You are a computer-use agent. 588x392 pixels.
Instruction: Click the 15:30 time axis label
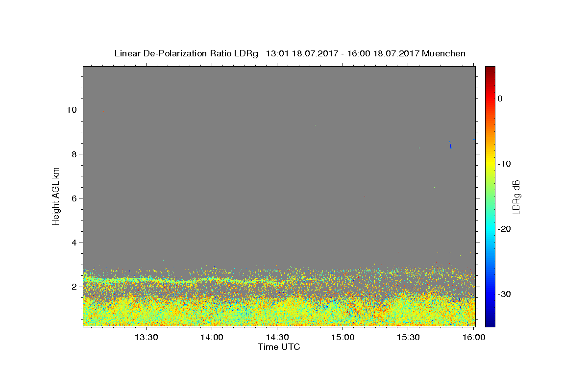(408, 337)
